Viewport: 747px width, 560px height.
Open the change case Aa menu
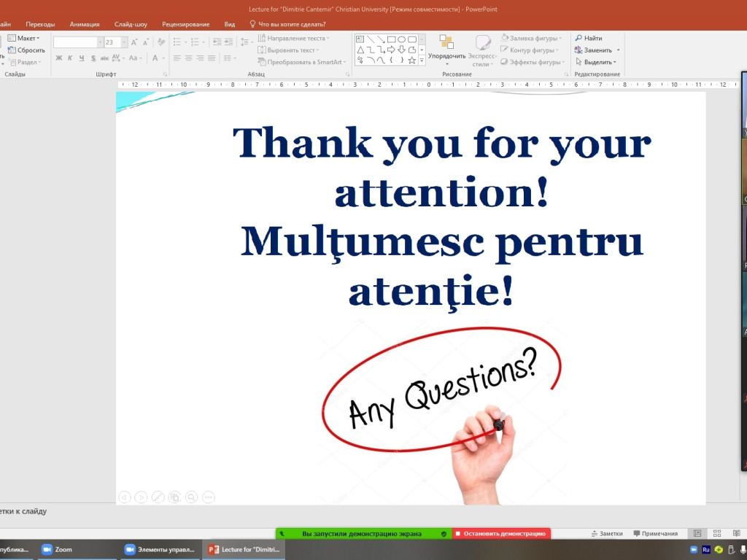click(x=135, y=58)
